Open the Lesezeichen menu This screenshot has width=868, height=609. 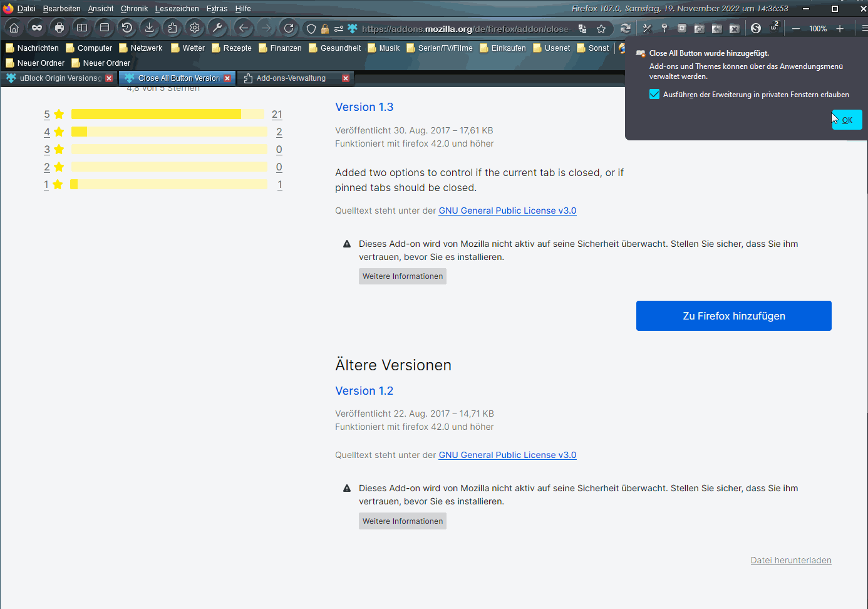[177, 9]
